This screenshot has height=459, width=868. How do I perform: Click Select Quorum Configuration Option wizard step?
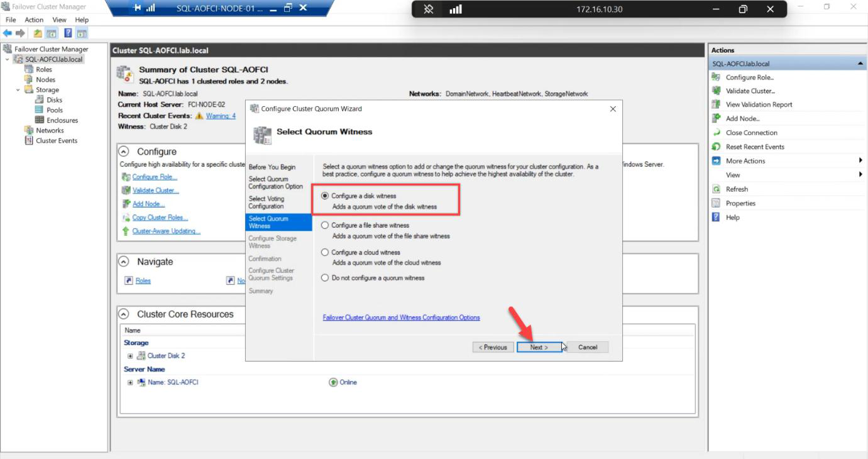[x=276, y=183]
